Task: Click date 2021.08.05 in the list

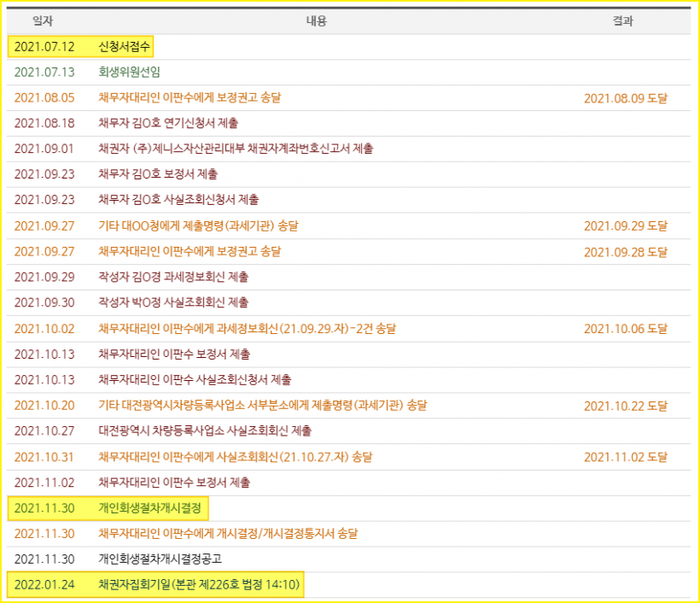Action: point(44,98)
